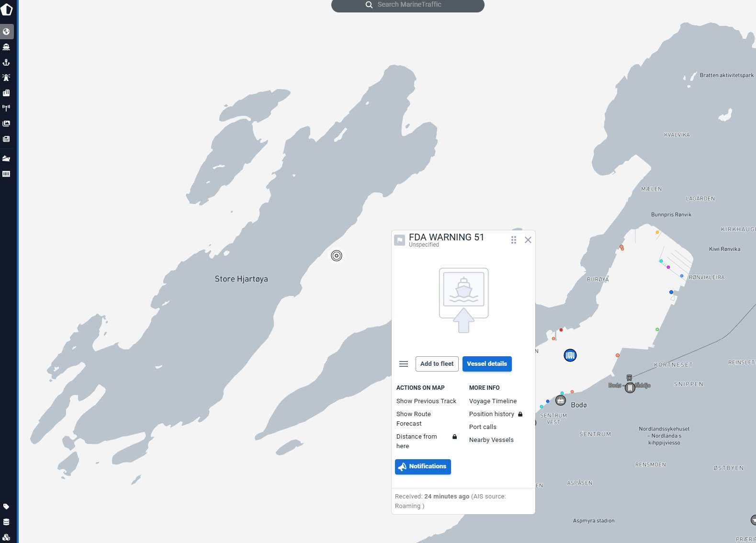This screenshot has width=756, height=543.
Task: Open the Vessels ship icon in sidebar
Action: pos(6,47)
